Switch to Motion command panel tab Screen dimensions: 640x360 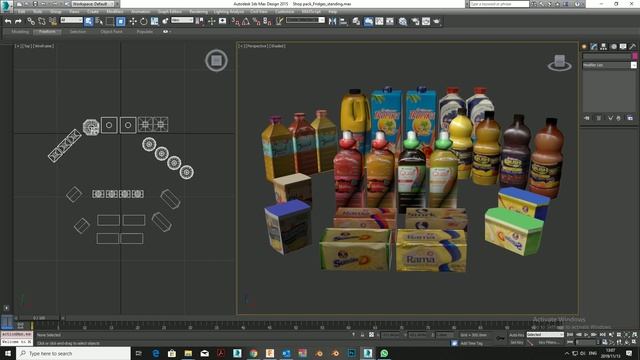pyautogui.click(x=613, y=47)
